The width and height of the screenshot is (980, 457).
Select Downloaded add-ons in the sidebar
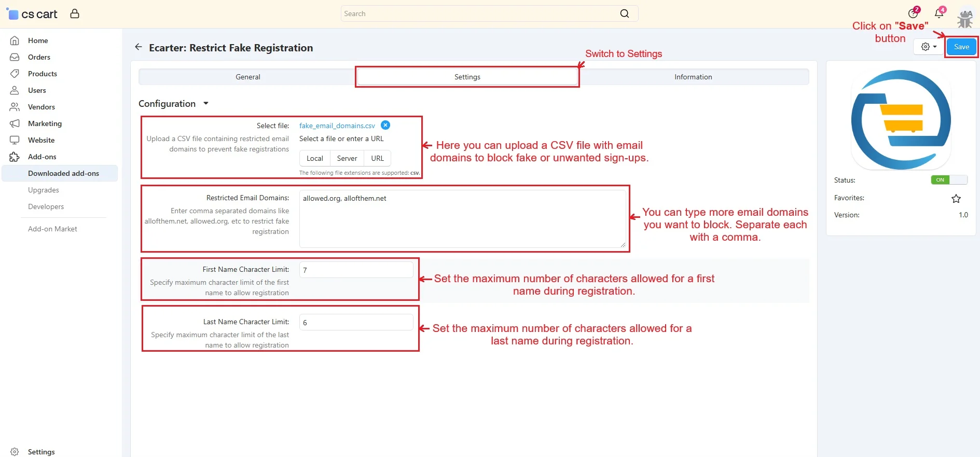click(60, 173)
